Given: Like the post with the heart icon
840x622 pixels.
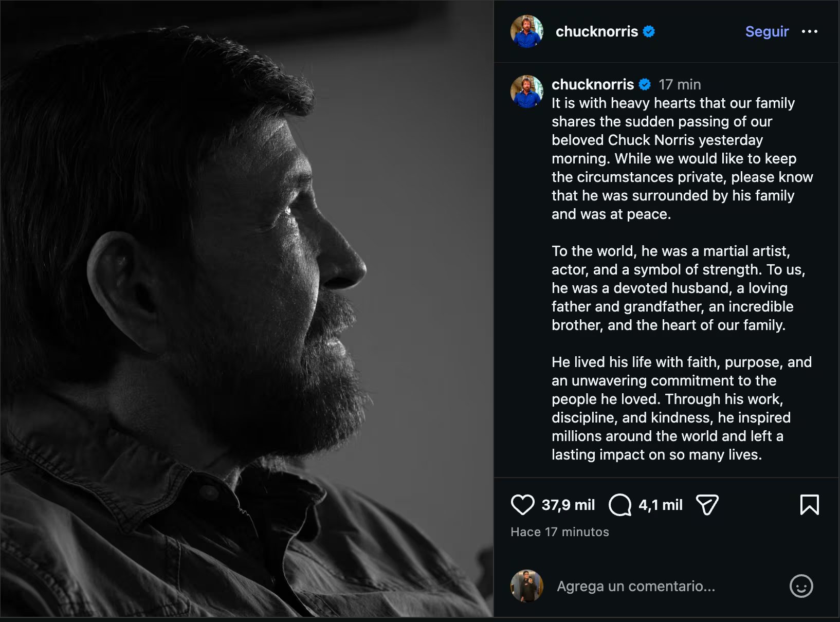Looking at the screenshot, I should [523, 505].
